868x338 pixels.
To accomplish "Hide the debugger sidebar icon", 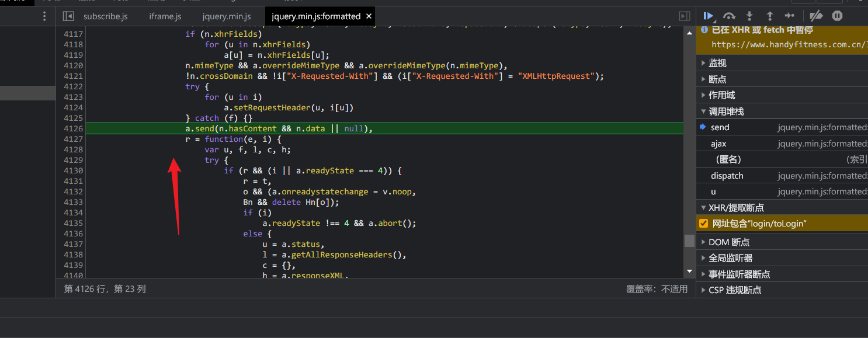I will (x=685, y=16).
